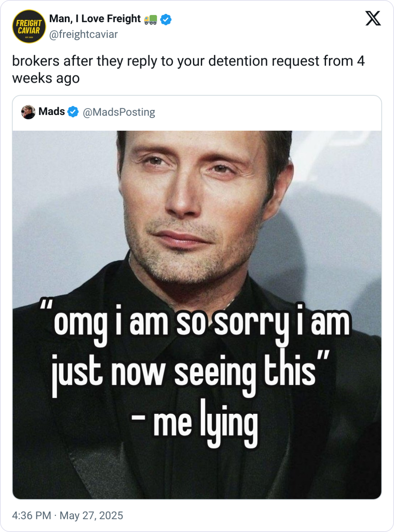
Task: Click the "omg i am so sorry" caption line
Action: pos(201,322)
